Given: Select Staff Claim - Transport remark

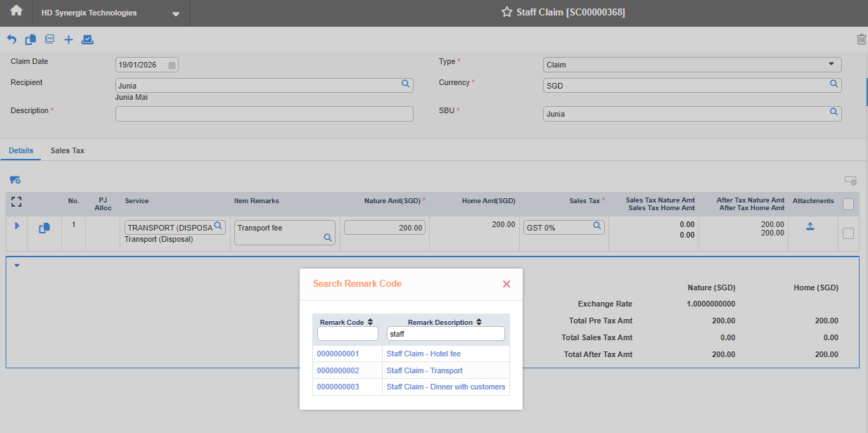Looking at the screenshot, I should pos(424,370).
